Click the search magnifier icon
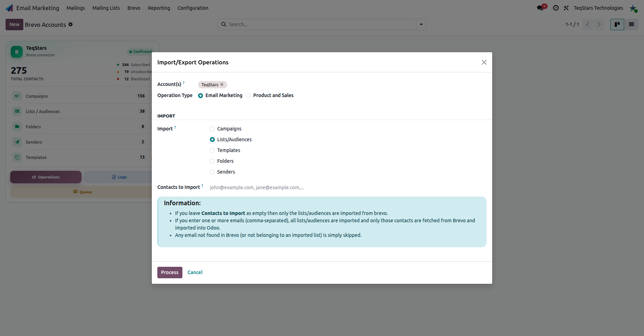 (224, 24)
